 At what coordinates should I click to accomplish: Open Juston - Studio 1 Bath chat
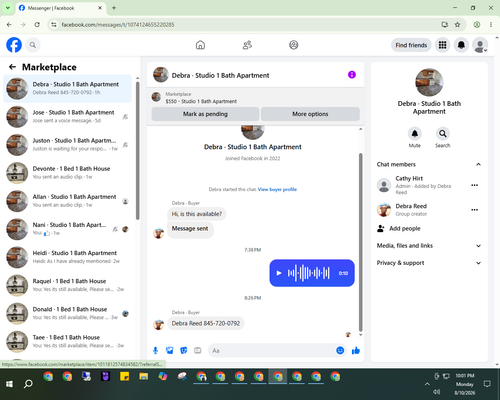[67, 145]
